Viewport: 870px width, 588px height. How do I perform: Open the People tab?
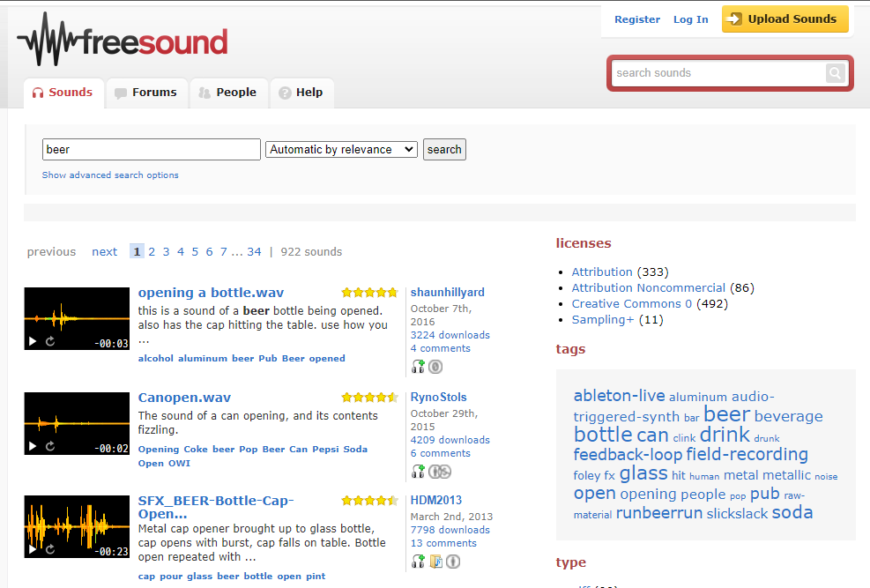tap(228, 93)
